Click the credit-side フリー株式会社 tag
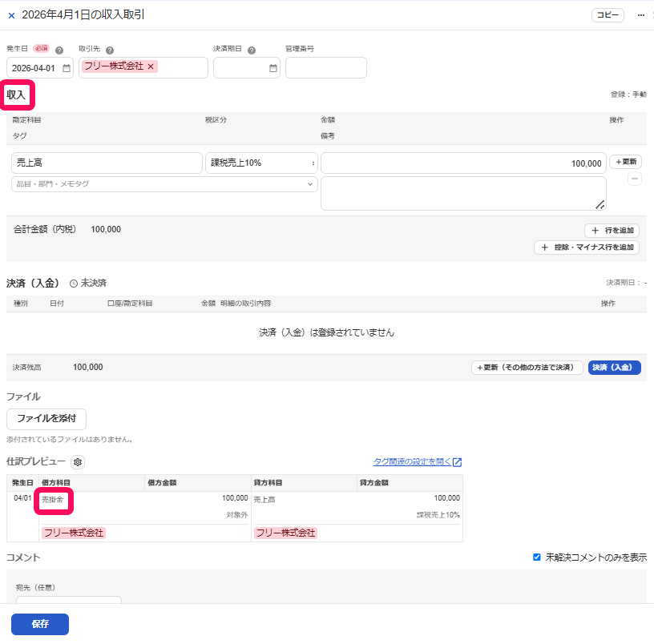This screenshot has width=654, height=644. tap(285, 533)
